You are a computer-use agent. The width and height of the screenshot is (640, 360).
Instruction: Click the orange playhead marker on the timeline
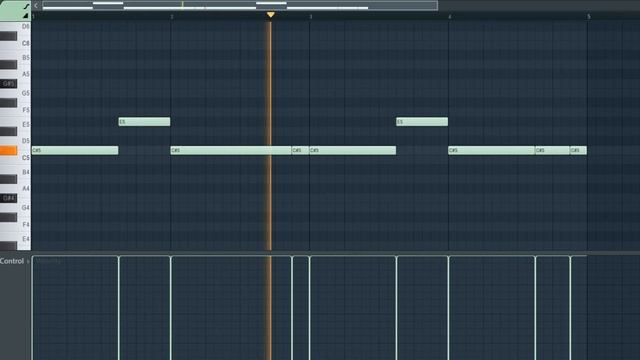[x=271, y=15]
